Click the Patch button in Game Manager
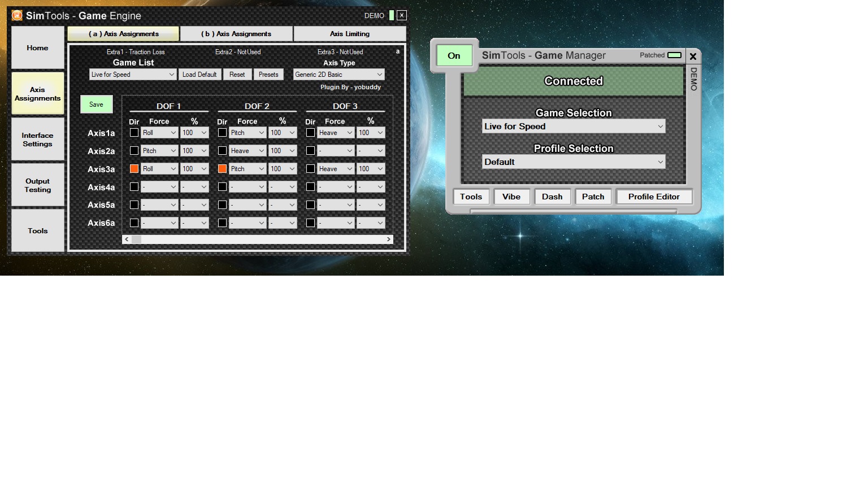The height and width of the screenshot is (488, 868). [593, 197]
